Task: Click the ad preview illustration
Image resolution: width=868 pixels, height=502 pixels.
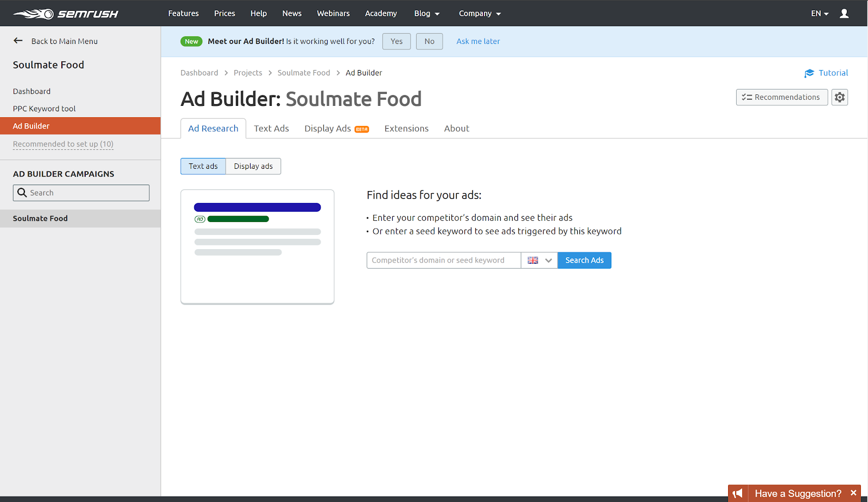Action: point(257,247)
